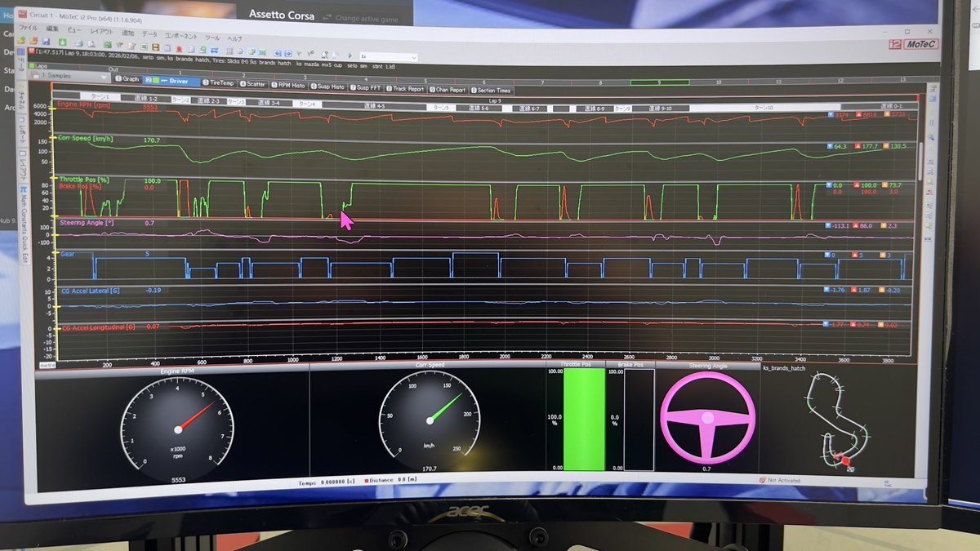
Task: Open the データ menu
Action: tap(149, 34)
